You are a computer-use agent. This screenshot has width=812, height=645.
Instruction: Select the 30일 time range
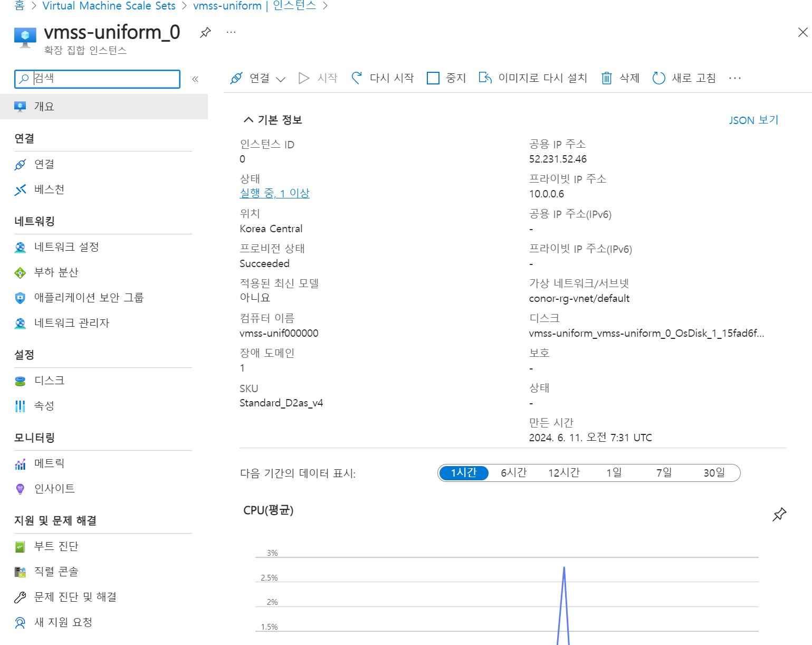[714, 473]
